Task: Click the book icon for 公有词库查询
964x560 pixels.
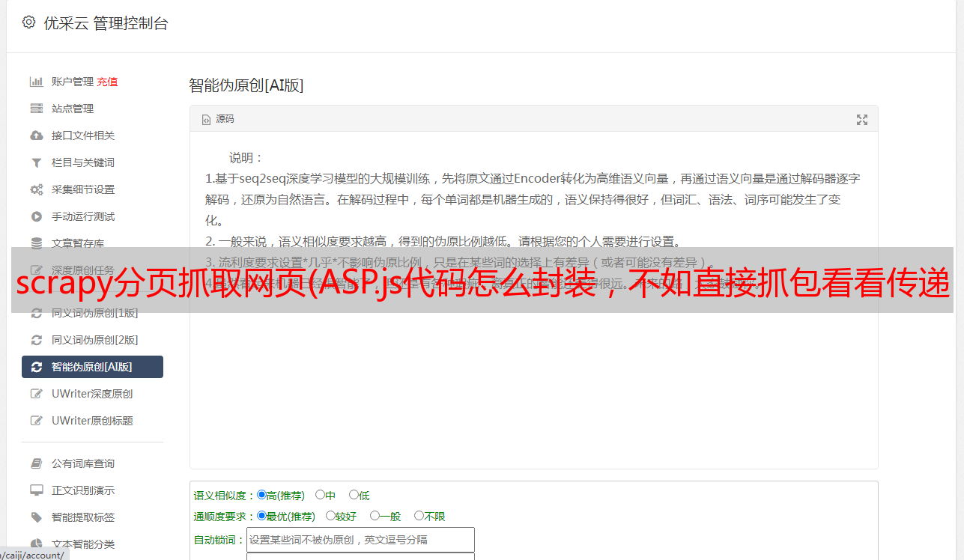Action: click(36, 463)
